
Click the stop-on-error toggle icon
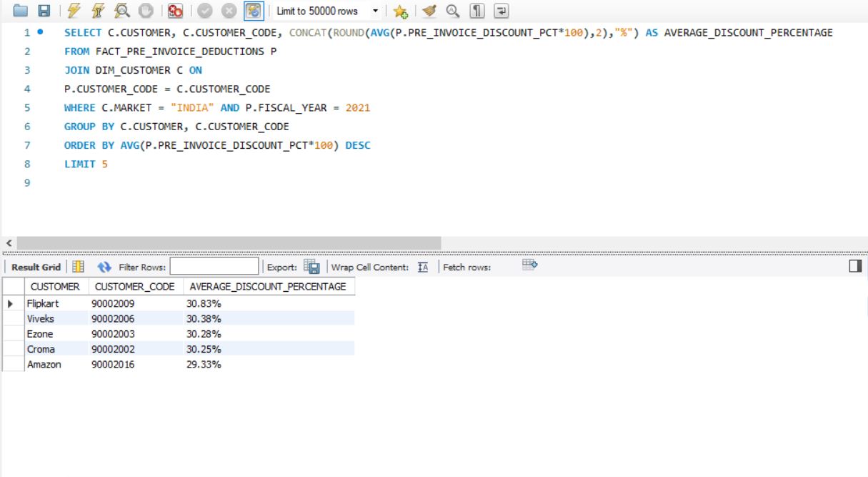(174, 9)
